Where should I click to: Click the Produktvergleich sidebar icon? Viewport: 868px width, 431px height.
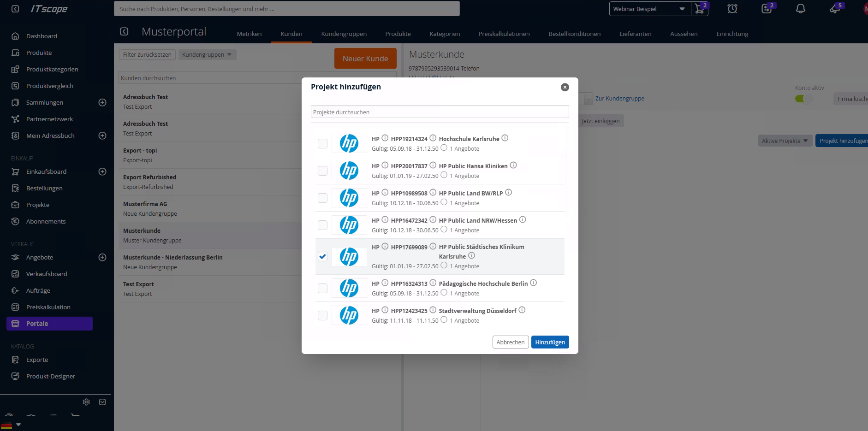15,86
